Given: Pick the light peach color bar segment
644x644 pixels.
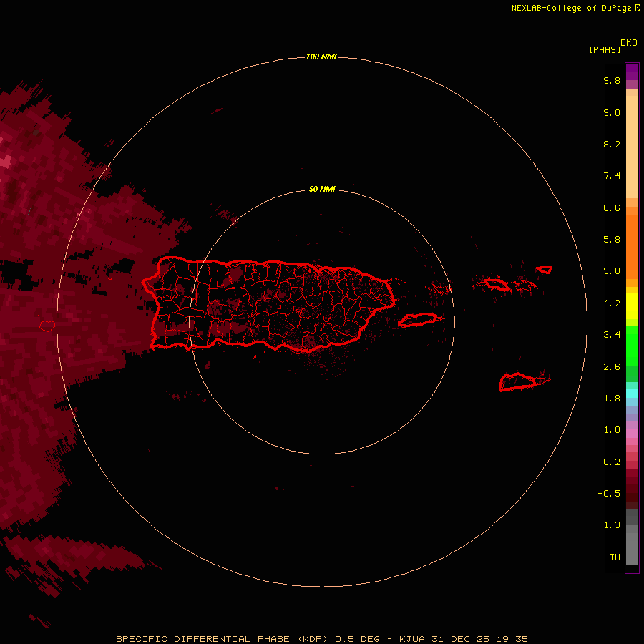Looking at the screenshot, I should [x=632, y=147].
